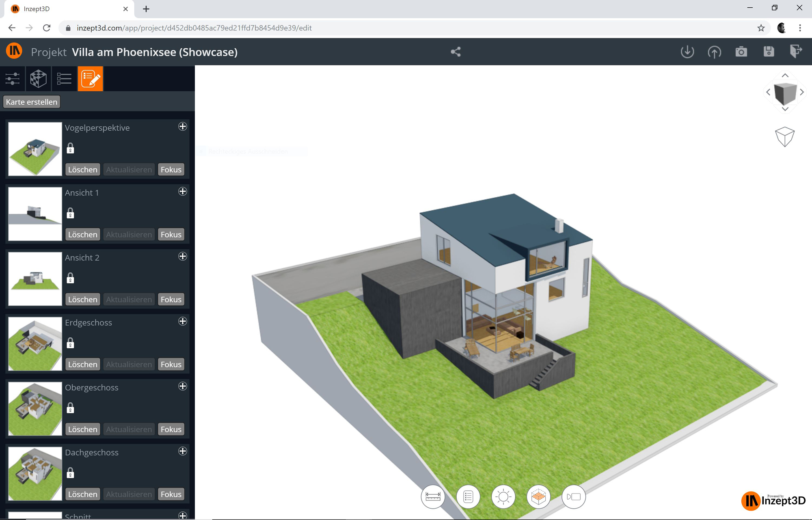This screenshot has width=812, height=520.
Task: Click Fokus on Dachgeschoss card
Action: (171, 494)
